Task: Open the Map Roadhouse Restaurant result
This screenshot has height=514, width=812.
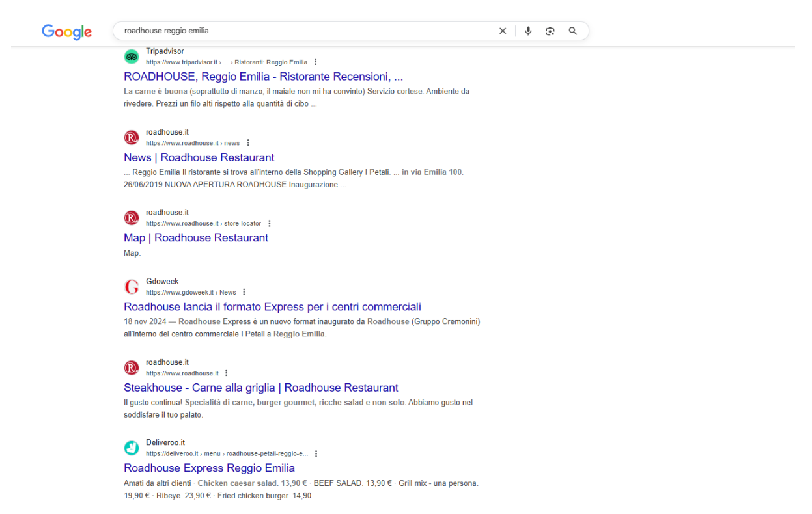Action: tap(195, 237)
